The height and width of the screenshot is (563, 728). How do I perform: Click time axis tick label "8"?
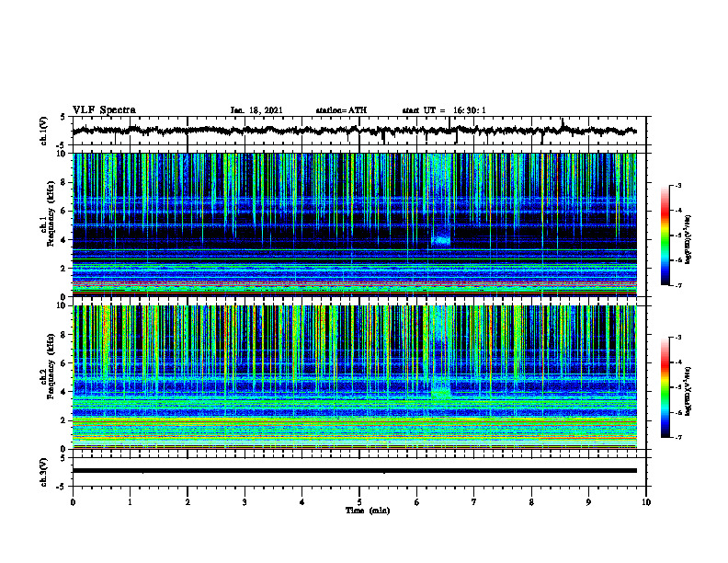click(x=531, y=502)
